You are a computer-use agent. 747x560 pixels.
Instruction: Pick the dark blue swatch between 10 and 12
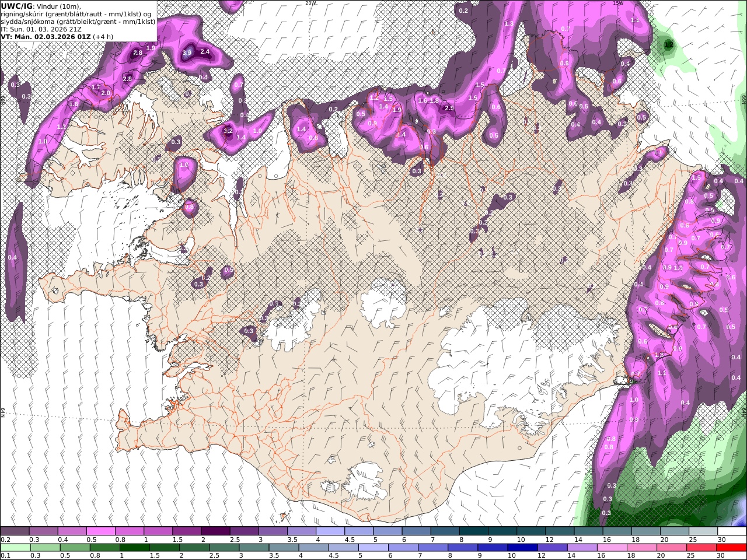coord(522,548)
